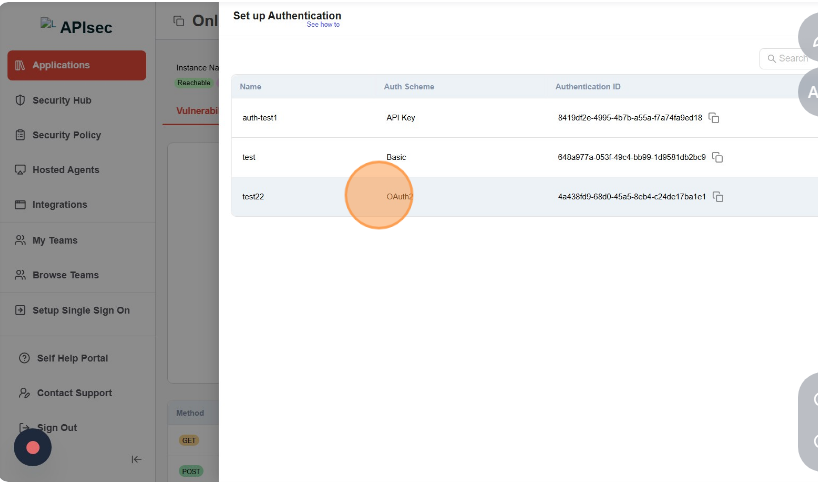Viewport: 818px width, 483px height.
Task: Copy the test row authentication ID
Action: (x=717, y=157)
